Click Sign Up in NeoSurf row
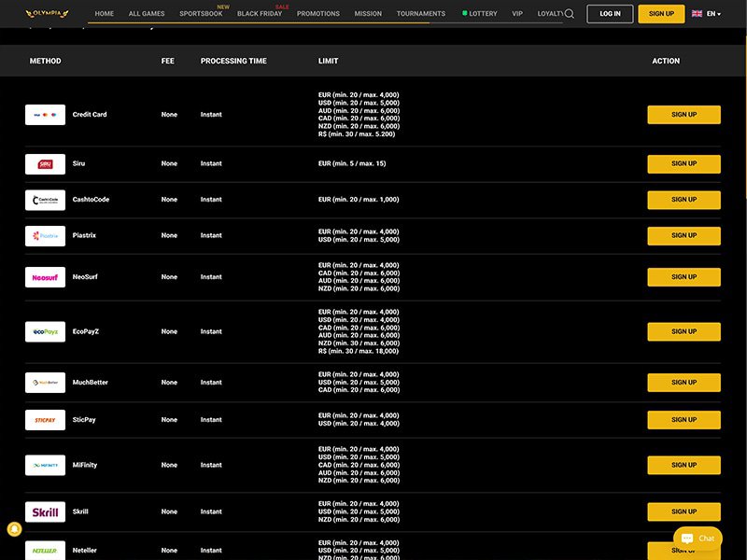Viewport: 747px width, 560px height. tap(684, 277)
